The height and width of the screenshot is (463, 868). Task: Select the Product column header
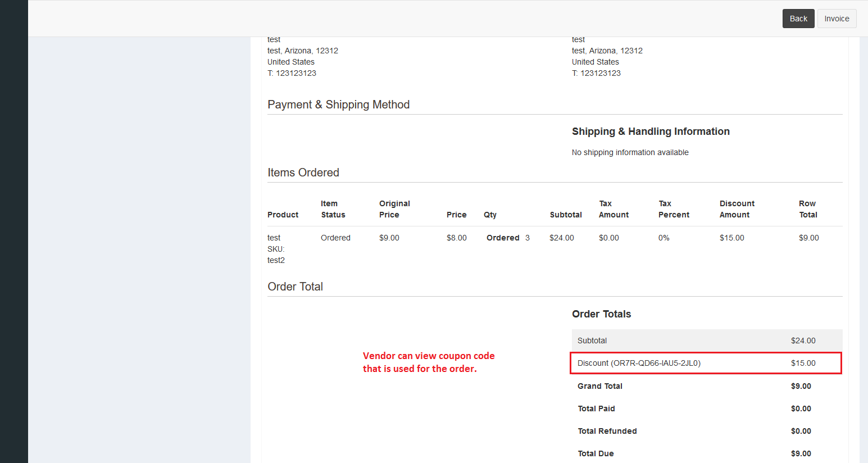click(x=283, y=215)
